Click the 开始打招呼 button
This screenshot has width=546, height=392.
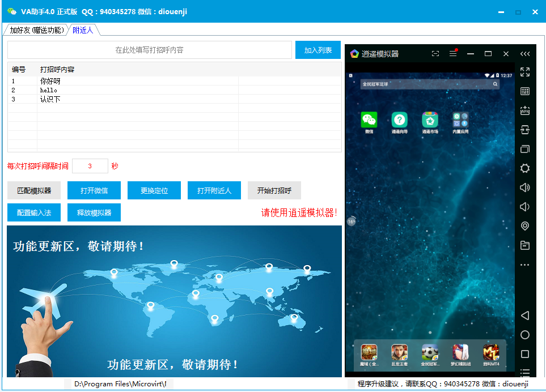[274, 190]
